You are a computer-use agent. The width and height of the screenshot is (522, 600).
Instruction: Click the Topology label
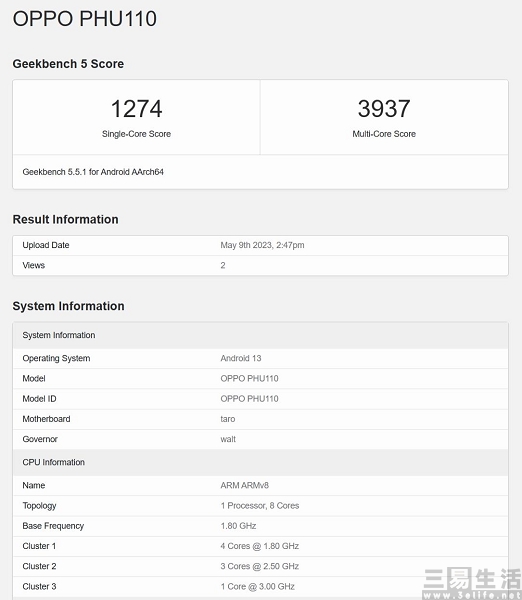point(39,506)
